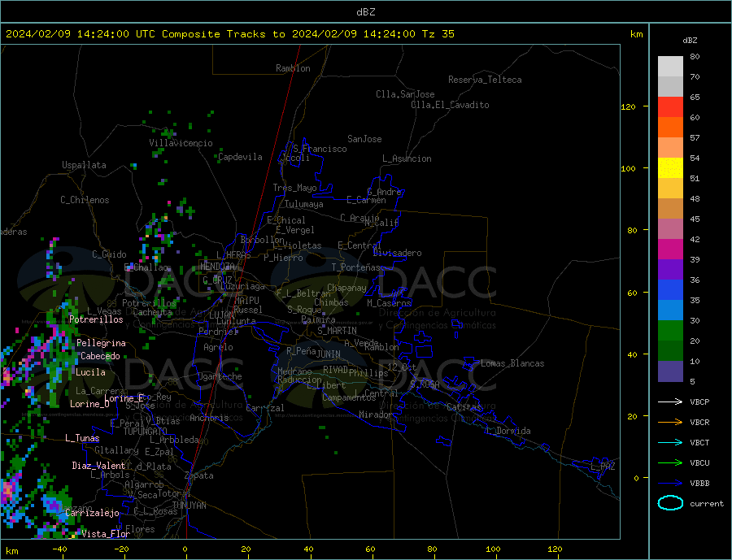Select the magenta 42–39 dBZ swatch

[670, 250]
